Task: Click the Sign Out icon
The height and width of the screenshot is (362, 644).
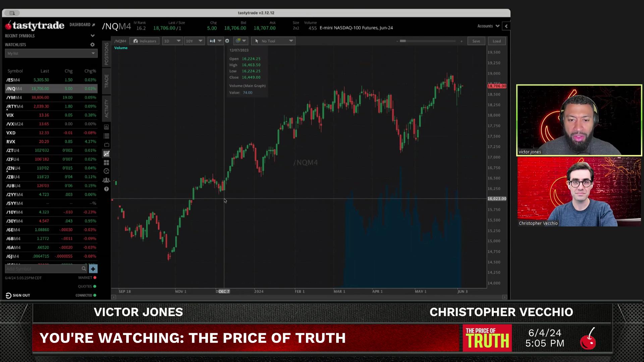Action: [8, 295]
